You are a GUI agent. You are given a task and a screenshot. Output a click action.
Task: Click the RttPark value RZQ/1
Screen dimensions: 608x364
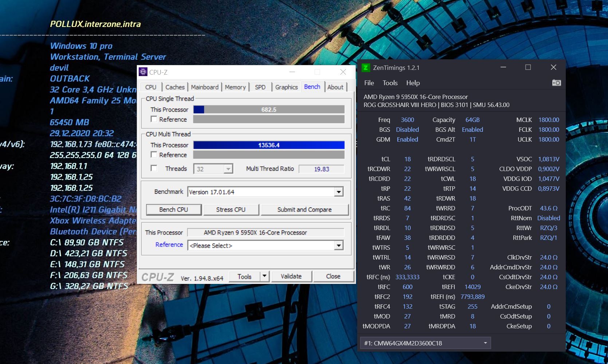click(549, 238)
